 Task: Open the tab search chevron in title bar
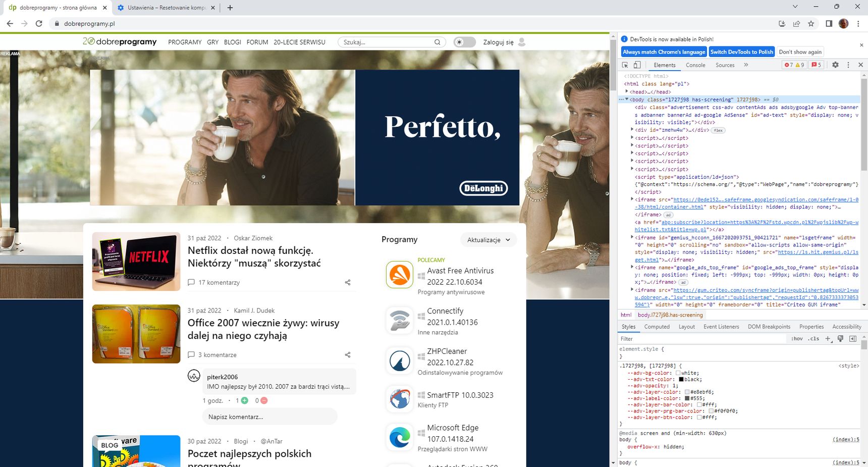coord(795,7)
